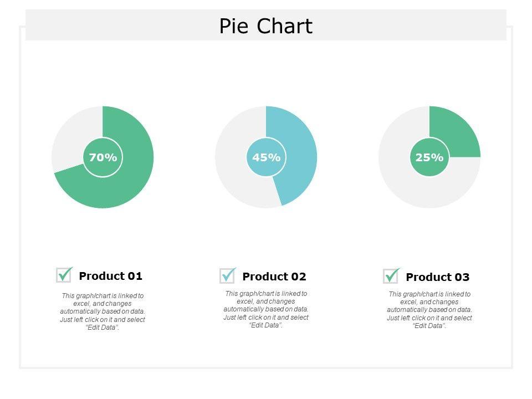Toggle the Product 02 checkbox
This screenshot has height=399, width=532.
(227, 275)
